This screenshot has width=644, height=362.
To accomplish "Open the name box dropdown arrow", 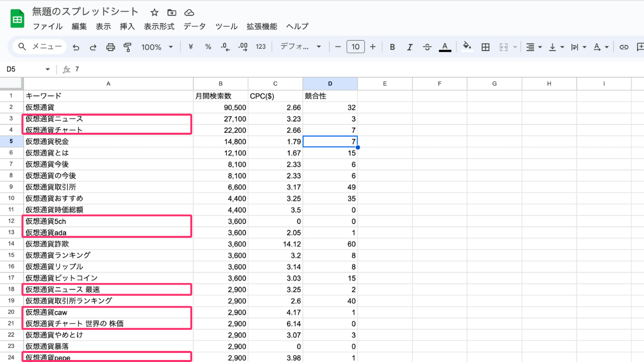I will pyautogui.click(x=48, y=69).
